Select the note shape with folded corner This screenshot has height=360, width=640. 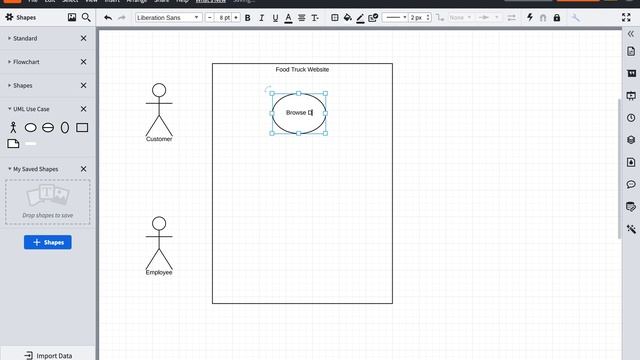click(13, 143)
